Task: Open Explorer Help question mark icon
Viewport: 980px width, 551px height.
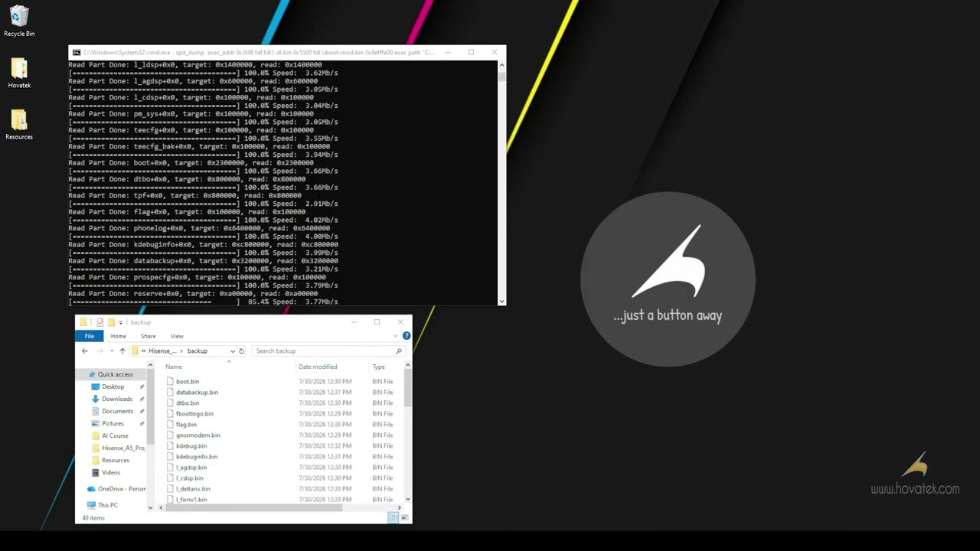Action: (x=407, y=336)
